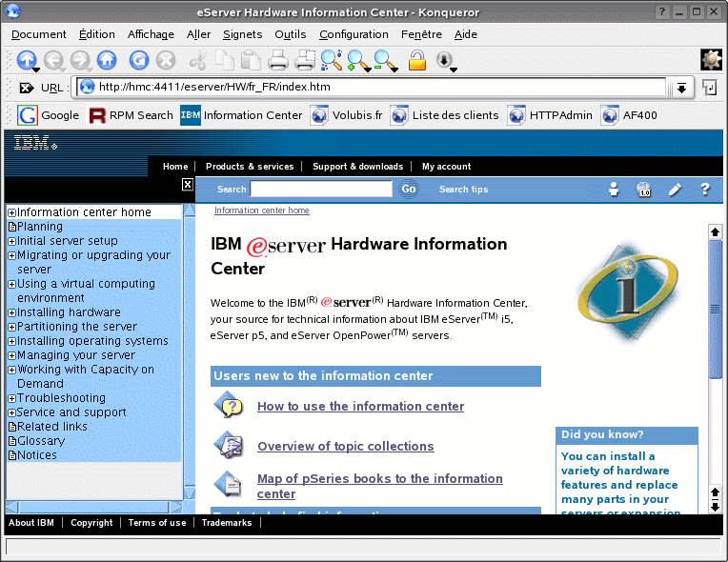Click the user profile icon in search bar
728x562 pixels.
tap(614, 190)
